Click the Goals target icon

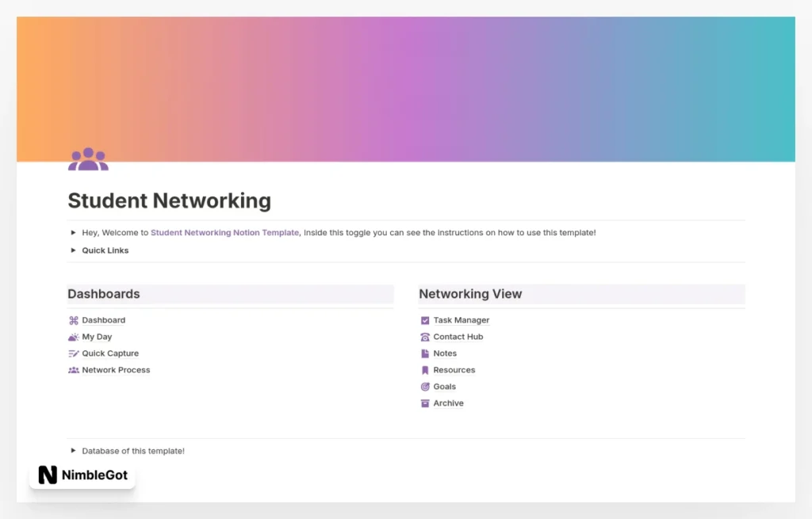[x=425, y=387]
